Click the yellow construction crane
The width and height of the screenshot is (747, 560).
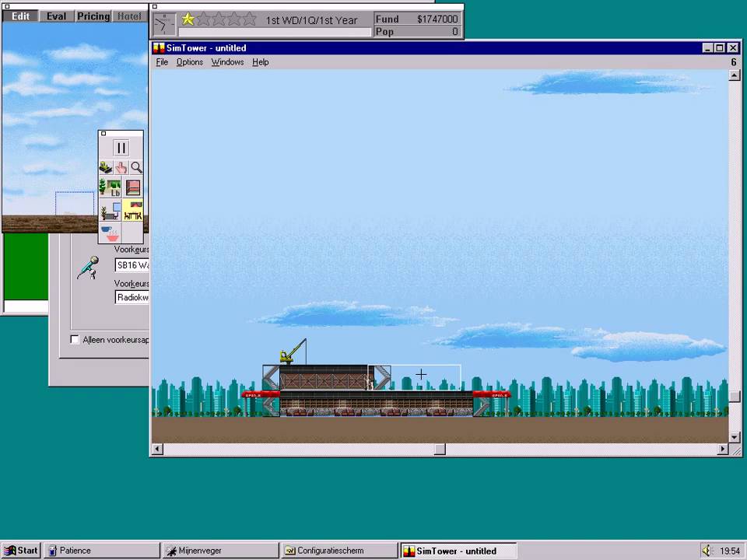(293, 352)
